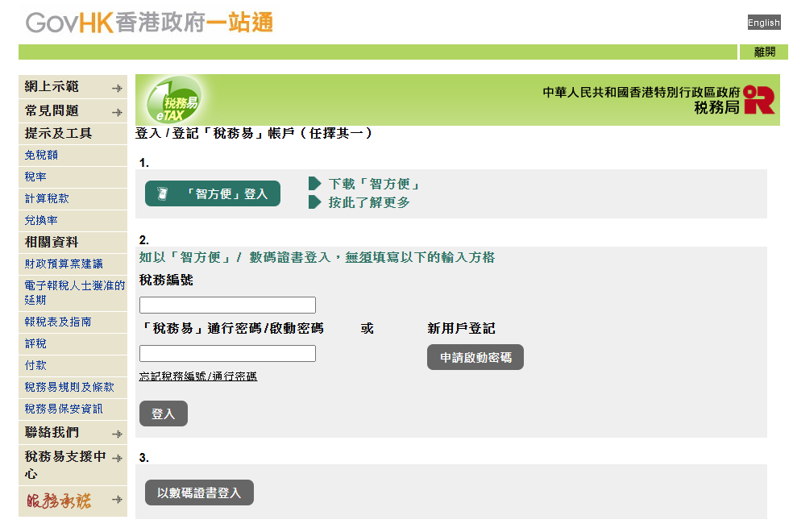Focus the 稅務編號 input field
Image resolution: width=793 pixels, height=532 pixels.
(227, 305)
